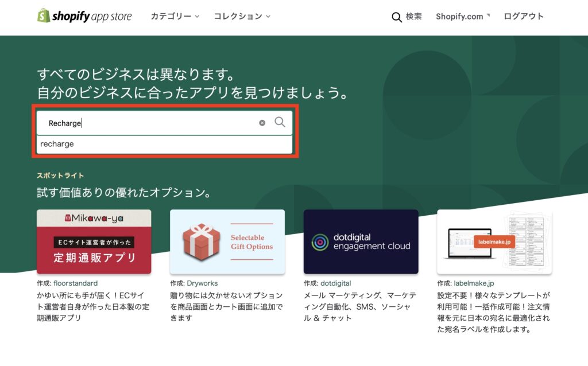Click the スポットライト heading text

coord(60,176)
